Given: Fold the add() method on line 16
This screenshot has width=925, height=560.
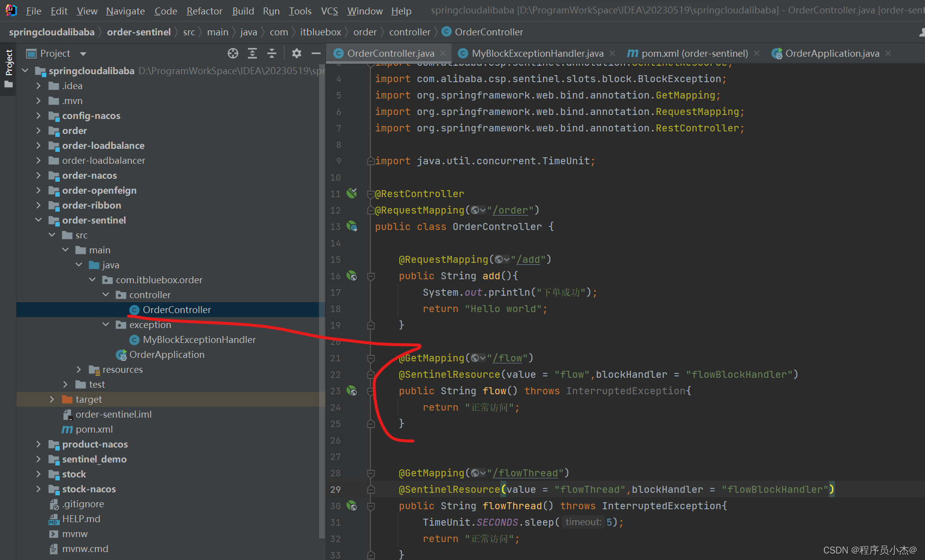Looking at the screenshot, I should (x=371, y=276).
